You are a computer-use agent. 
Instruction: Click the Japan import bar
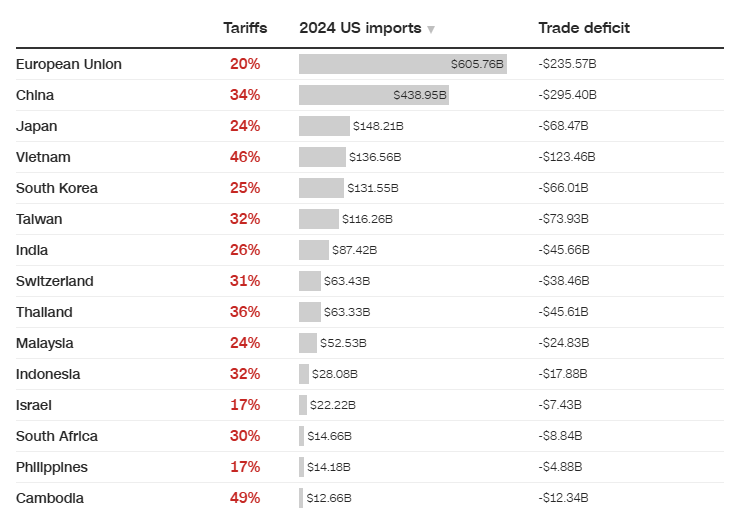coord(324,126)
